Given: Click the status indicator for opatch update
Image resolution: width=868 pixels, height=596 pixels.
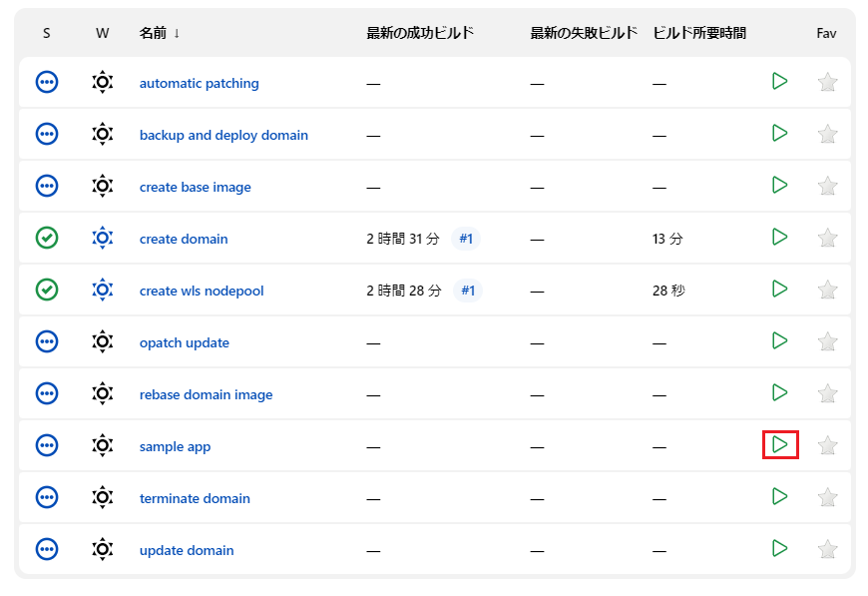Looking at the screenshot, I should coord(47,340).
